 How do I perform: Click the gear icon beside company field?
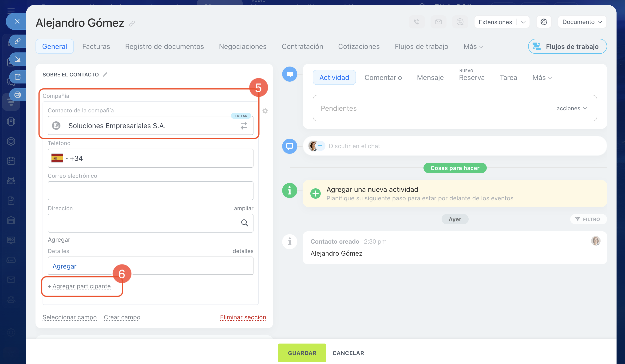click(265, 111)
